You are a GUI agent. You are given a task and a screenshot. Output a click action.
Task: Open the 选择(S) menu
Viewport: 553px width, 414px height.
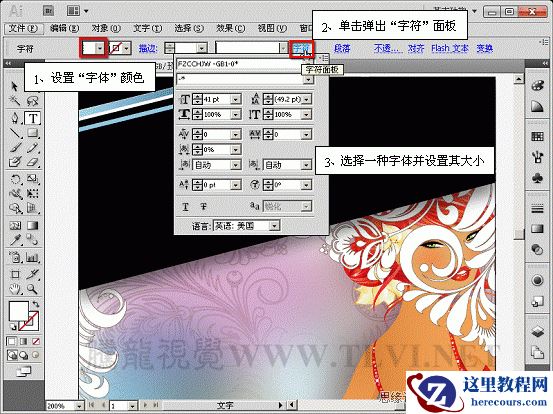pos(189,29)
